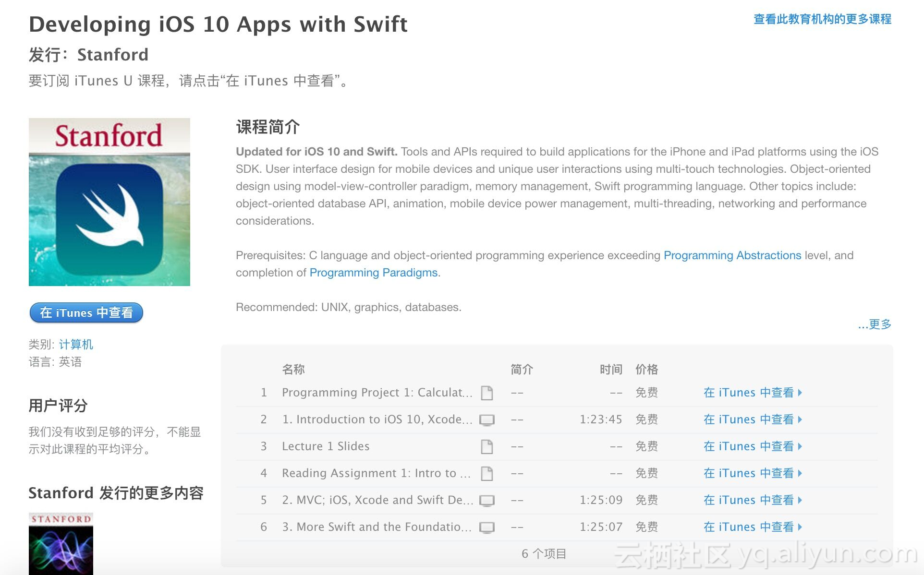
Task: Select '1. Introduction to iOS 10, Xcode...' title
Action: coord(377,419)
